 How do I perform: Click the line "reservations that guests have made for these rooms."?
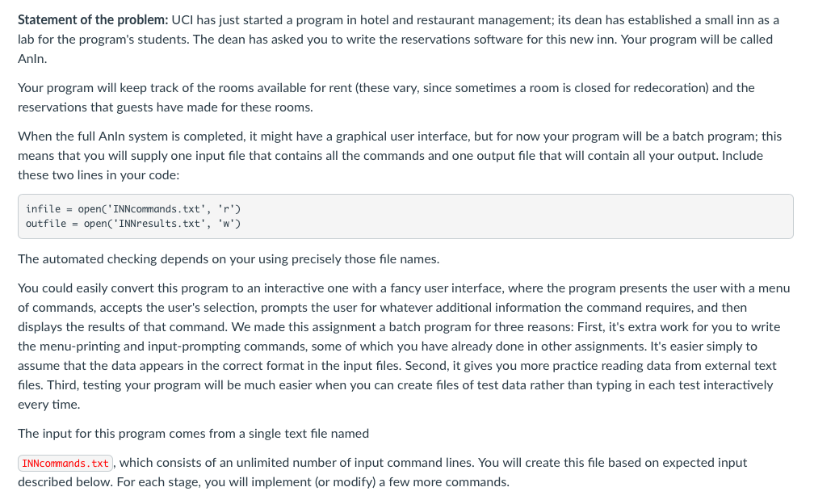[165, 107]
